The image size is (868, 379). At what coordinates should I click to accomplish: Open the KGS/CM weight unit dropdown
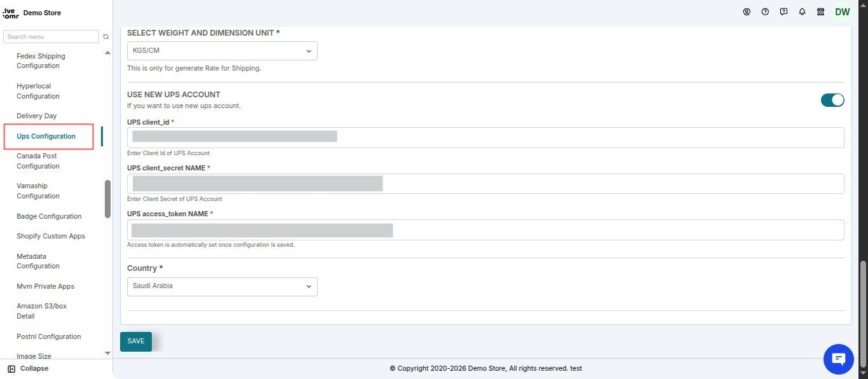222,51
